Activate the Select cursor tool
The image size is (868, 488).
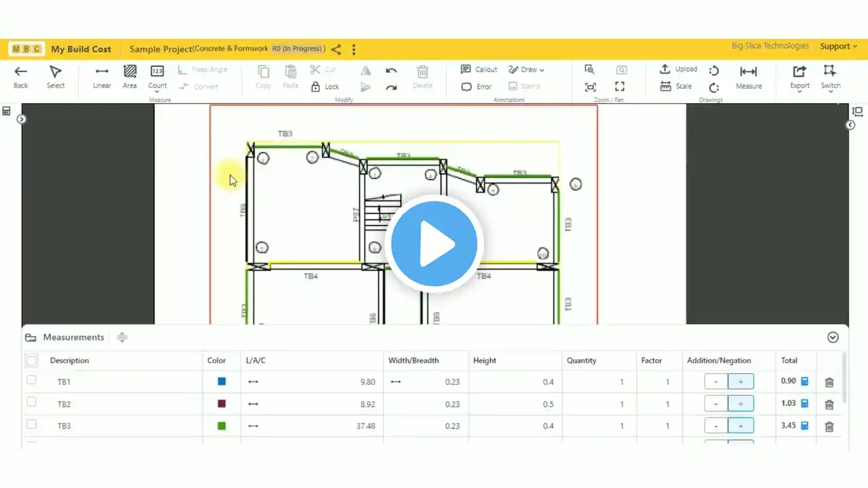tap(56, 77)
